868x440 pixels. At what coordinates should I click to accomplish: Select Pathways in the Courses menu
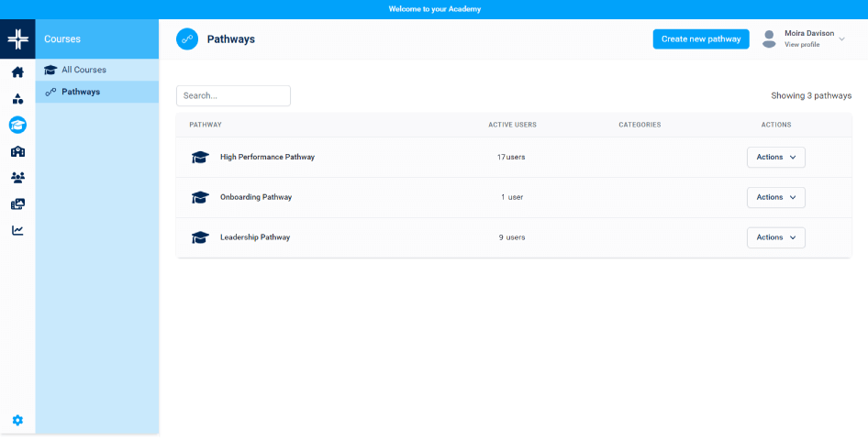tap(81, 92)
